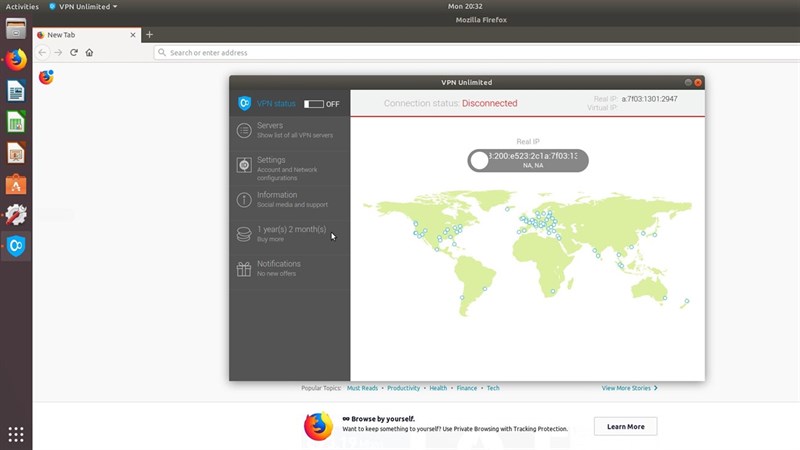Image resolution: width=800 pixels, height=450 pixels.
Task: Open LibreOffice Impress from the dock
Action: pyautogui.click(x=16, y=153)
